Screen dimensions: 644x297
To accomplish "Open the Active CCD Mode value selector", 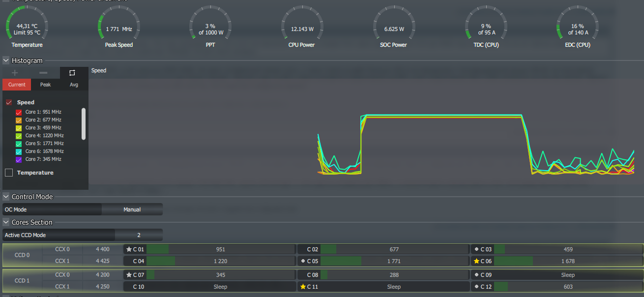I will point(139,235).
